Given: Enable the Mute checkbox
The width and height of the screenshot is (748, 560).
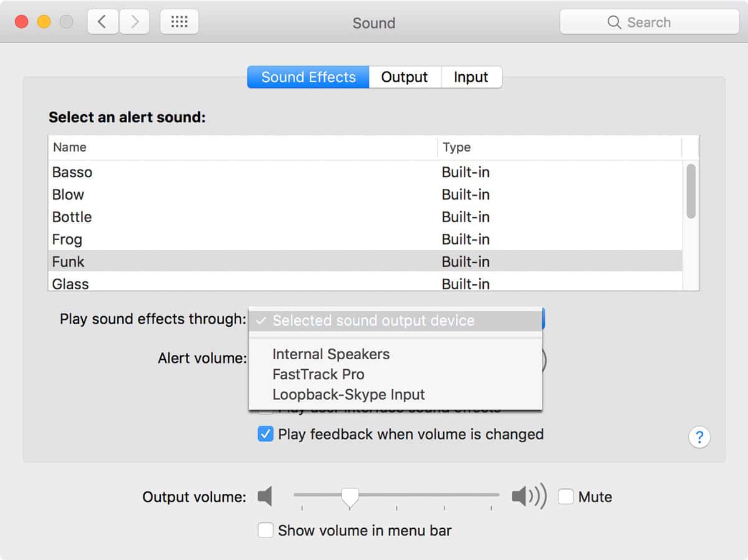Looking at the screenshot, I should [566, 496].
